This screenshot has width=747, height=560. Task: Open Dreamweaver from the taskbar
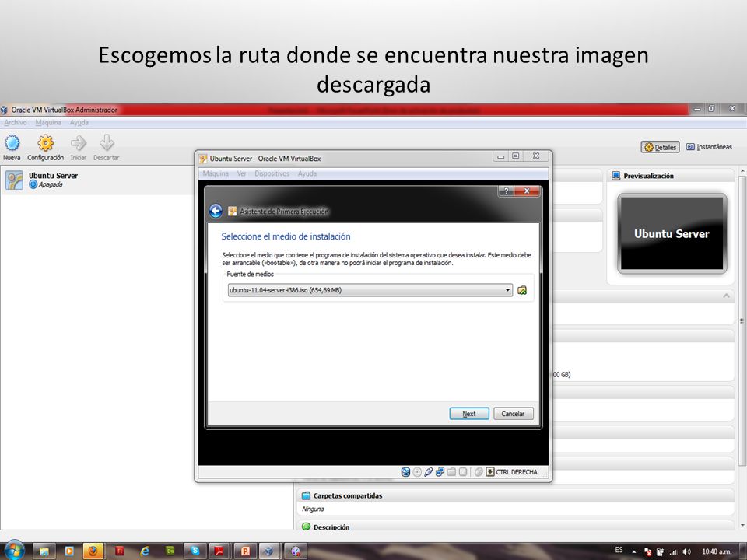pos(170,551)
